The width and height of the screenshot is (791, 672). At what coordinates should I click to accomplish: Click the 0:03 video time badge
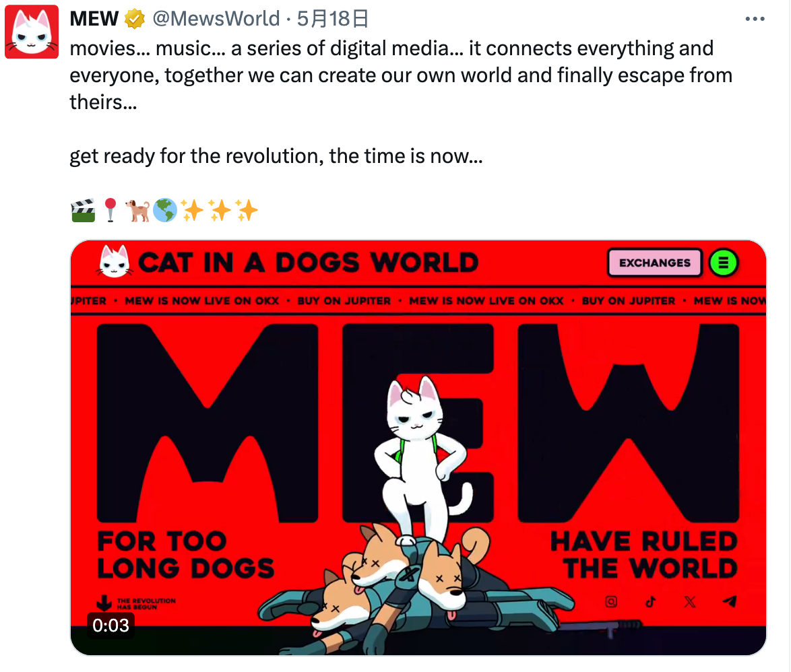tap(110, 626)
